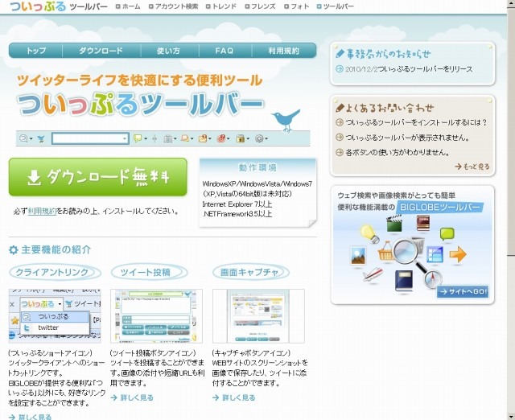Open FAQ ついっぷるツールバーが表示されません。
This screenshot has height=420, width=515.
[402, 138]
